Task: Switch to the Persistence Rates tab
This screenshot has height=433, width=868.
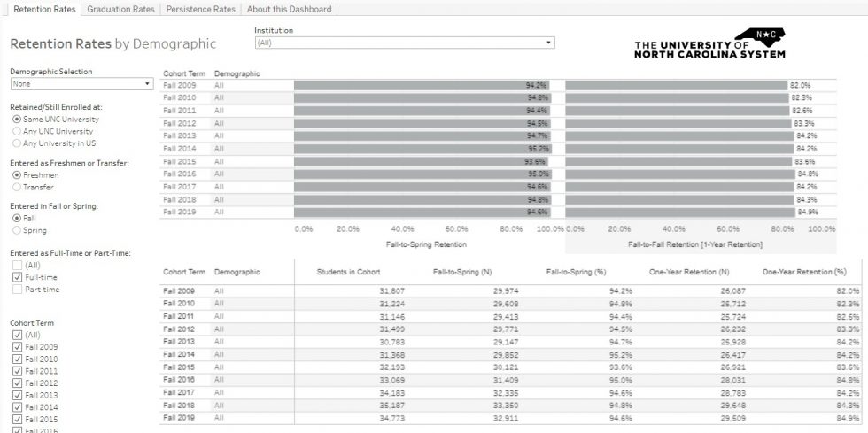Action: (x=201, y=9)
